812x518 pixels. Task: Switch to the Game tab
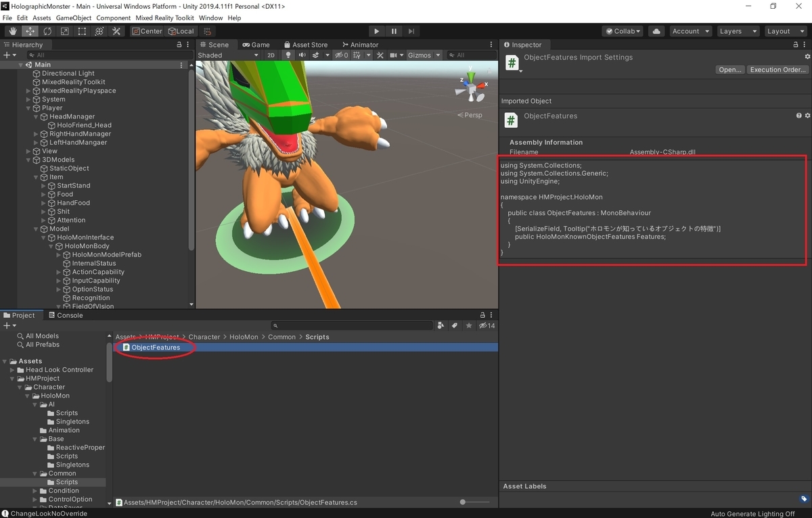click(x=255, y=45)
